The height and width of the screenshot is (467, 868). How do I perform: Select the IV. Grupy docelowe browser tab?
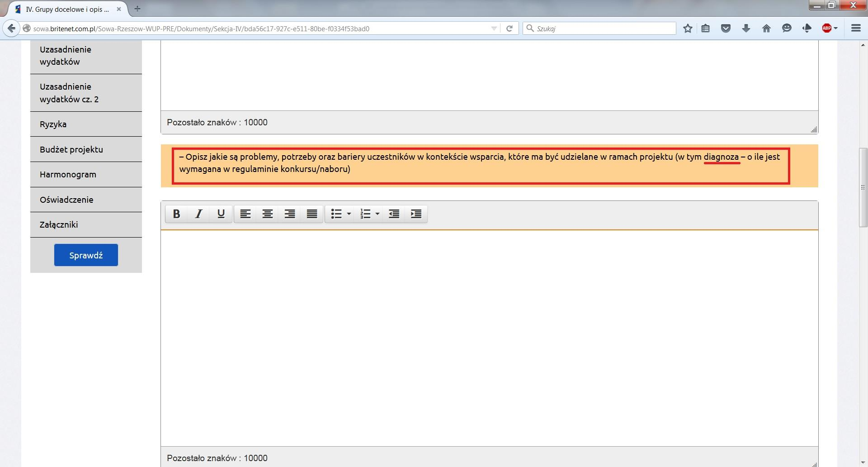click(67, 9)
